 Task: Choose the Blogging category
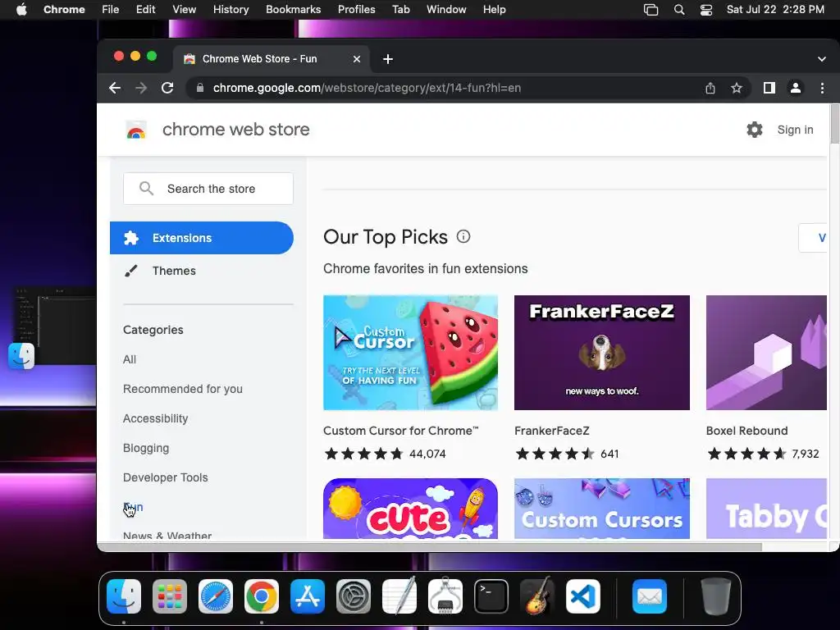point(146,448)
